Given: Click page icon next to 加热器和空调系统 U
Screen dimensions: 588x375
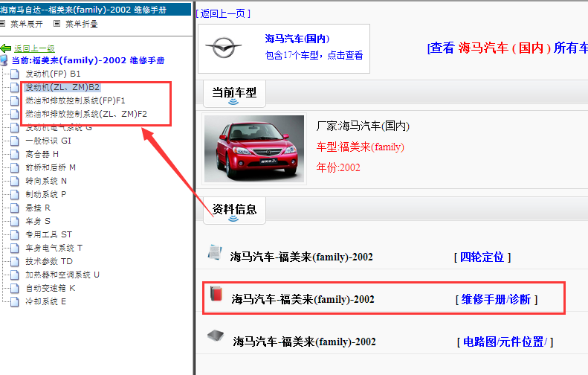Looking at the screenshot, I should (x=15, y=275).
